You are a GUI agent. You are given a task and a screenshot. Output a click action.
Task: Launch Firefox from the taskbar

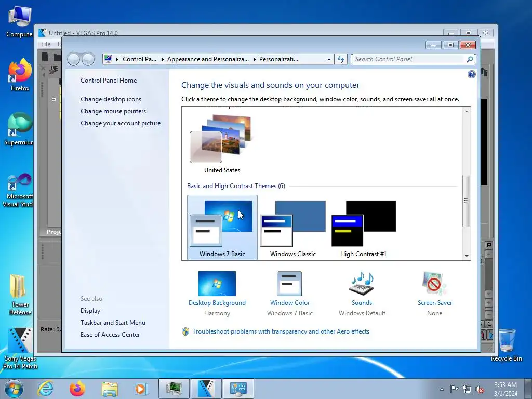[77, 389]
